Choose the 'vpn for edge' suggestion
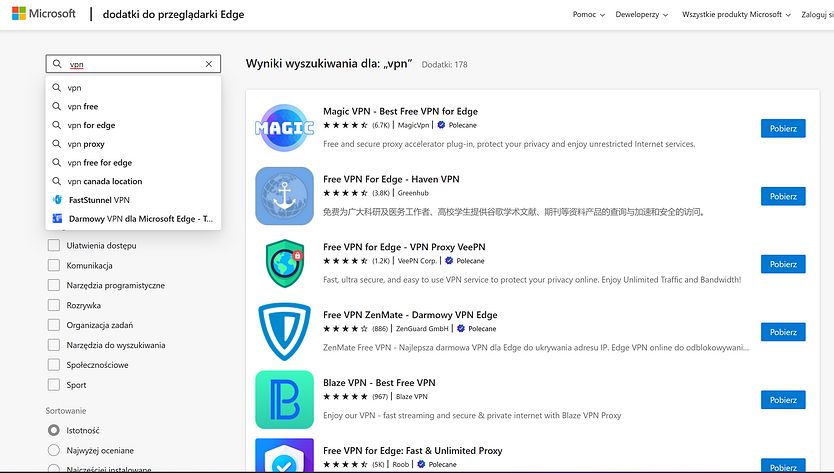 [133, 125]
